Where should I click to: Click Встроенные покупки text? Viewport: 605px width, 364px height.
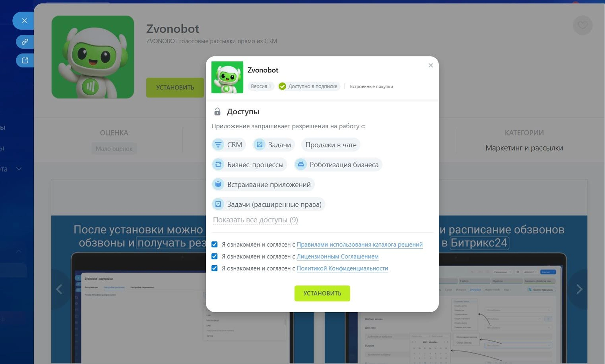(x=371, y=87)
